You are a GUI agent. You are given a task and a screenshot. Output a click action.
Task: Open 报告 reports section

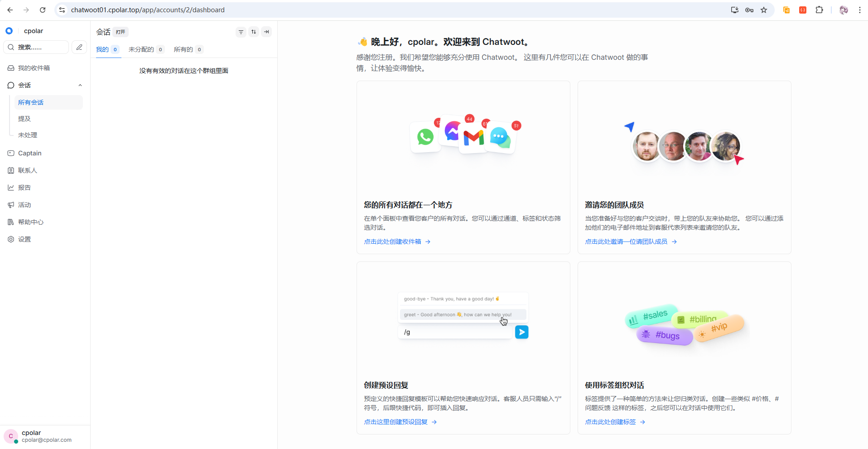pyautogui.click(x=24, y=188)
